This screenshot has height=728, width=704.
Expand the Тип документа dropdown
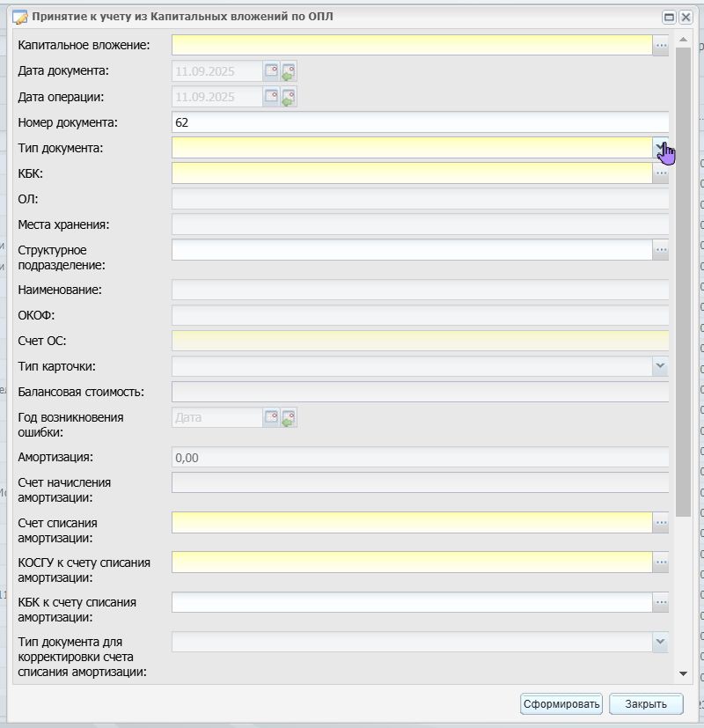pos(660,148)
